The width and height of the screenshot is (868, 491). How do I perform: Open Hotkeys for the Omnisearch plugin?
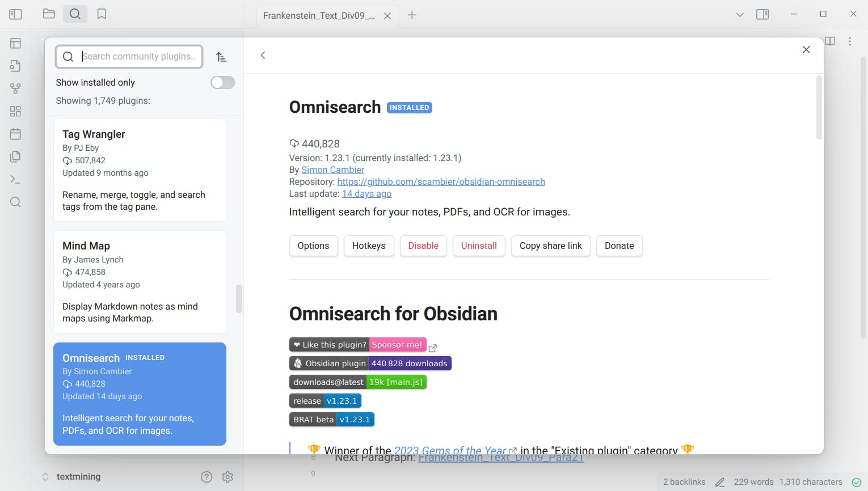(369, 246)
